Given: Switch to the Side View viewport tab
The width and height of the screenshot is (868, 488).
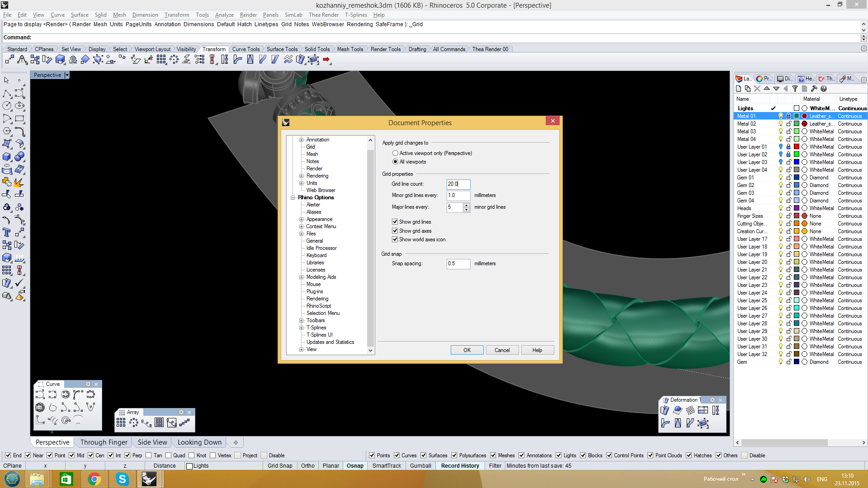Looking at the screenshot, I should pos(152,442).
